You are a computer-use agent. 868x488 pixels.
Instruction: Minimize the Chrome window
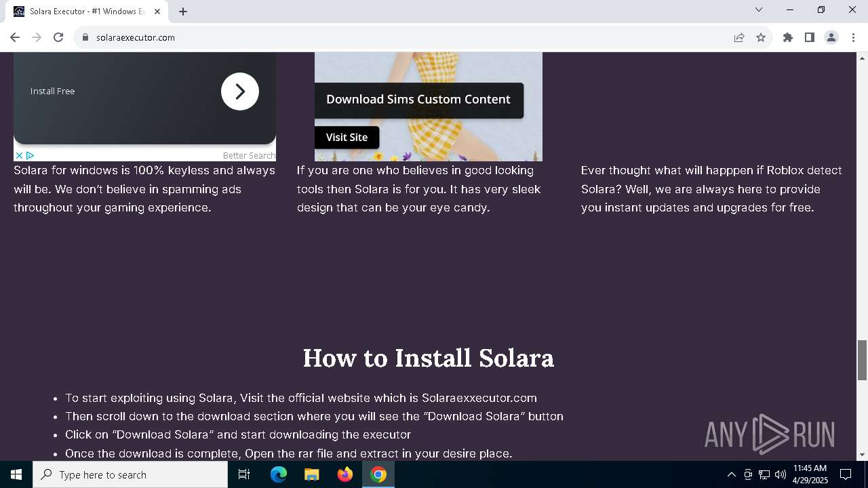click(790, 10)
